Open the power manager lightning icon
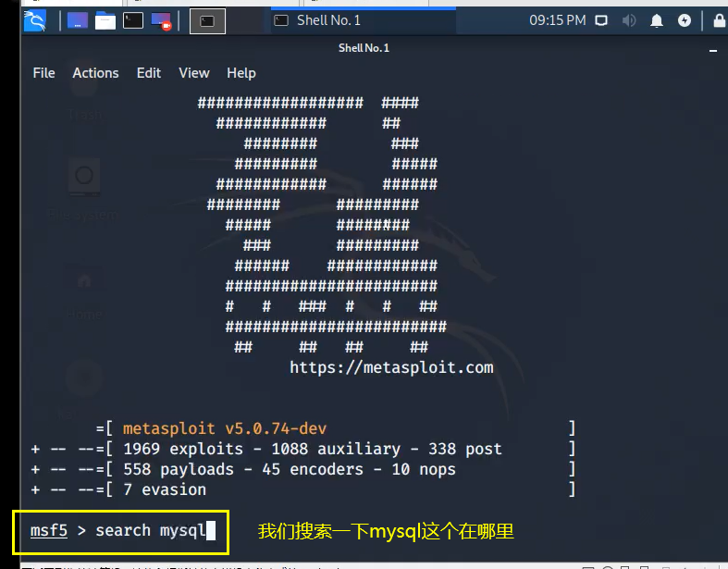 [685, 20]
